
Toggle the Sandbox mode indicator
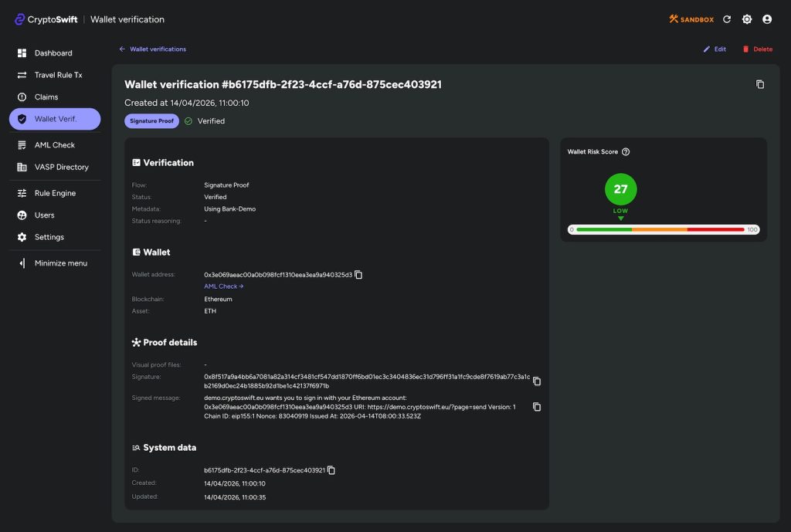[691, 19]
